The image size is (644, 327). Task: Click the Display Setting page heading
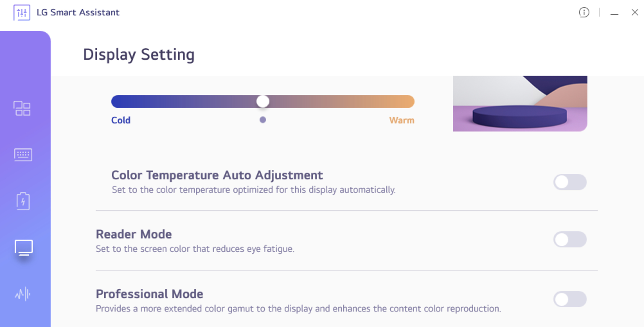tap(139, 54)
